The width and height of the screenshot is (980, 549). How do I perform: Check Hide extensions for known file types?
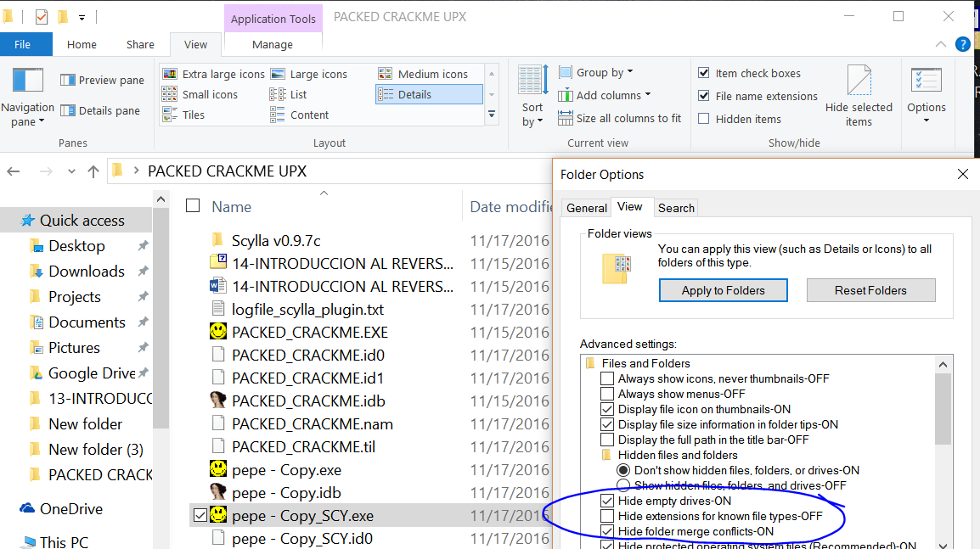[x=607, y=516]
